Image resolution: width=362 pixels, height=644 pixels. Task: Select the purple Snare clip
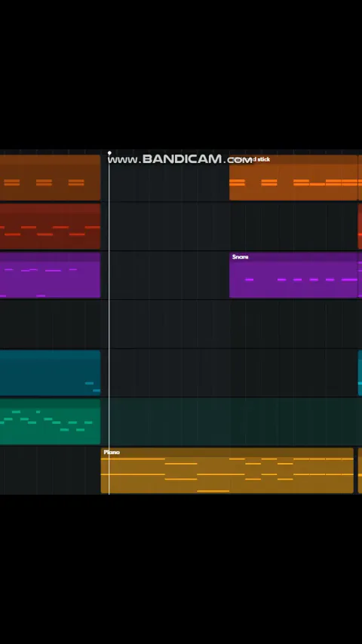point(293,274)
